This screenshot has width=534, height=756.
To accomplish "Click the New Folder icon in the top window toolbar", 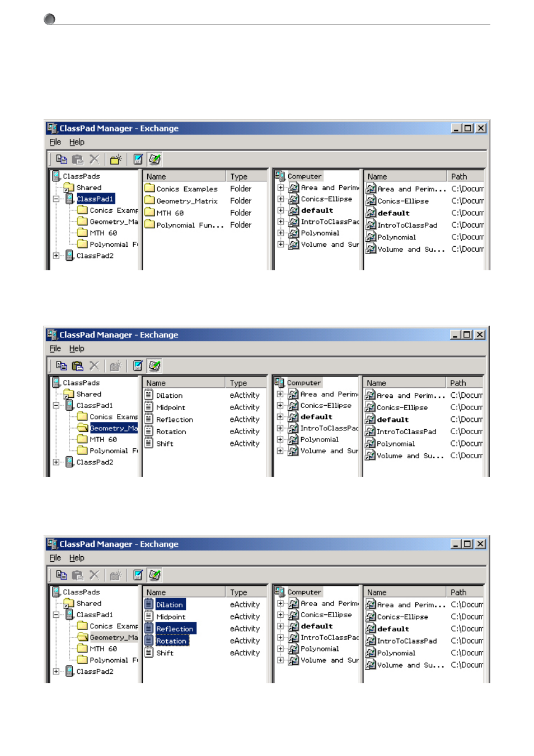I will click(115, 159).
